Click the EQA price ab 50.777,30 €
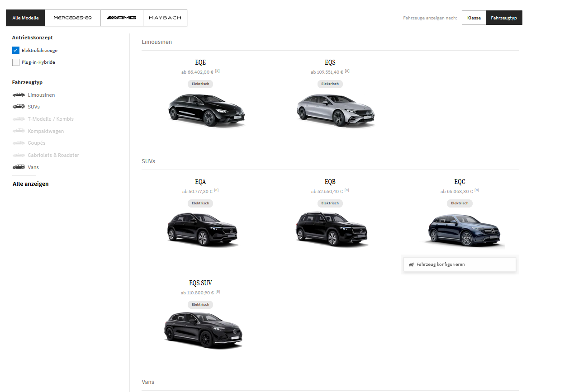The height and width of the screenshot is (392, 569). (197, 191)
